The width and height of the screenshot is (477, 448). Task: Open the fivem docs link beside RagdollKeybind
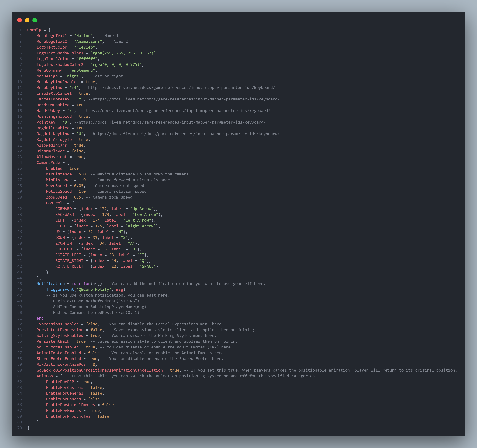184,134
